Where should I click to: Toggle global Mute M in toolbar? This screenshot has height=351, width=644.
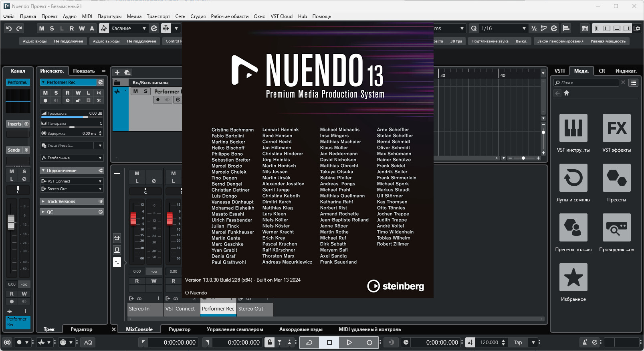42,28
